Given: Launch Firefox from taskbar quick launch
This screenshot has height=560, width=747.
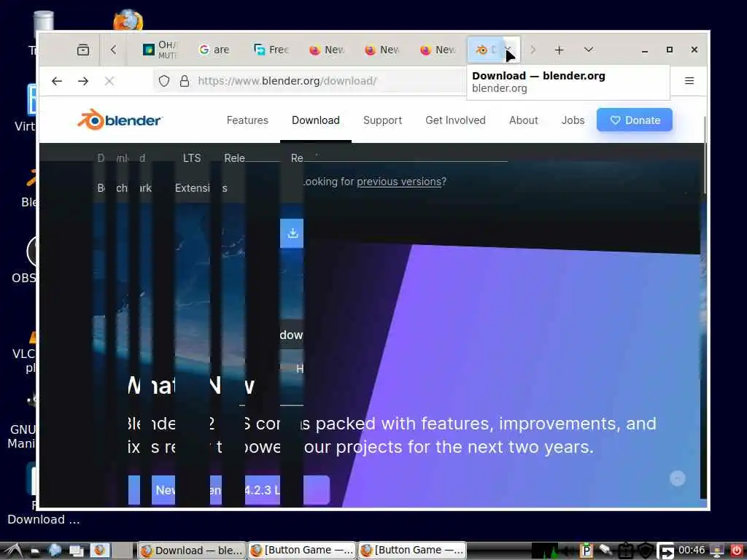Looking at the screenshot, I should click(100, 551).
